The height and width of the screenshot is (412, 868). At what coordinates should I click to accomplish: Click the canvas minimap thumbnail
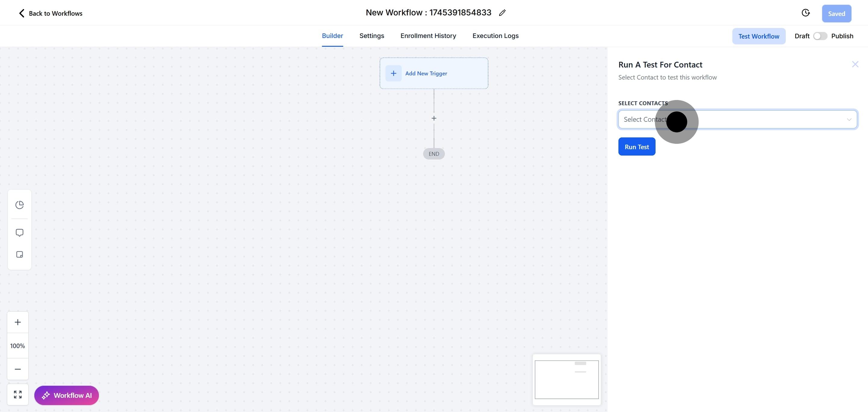(x=566, y=380)
